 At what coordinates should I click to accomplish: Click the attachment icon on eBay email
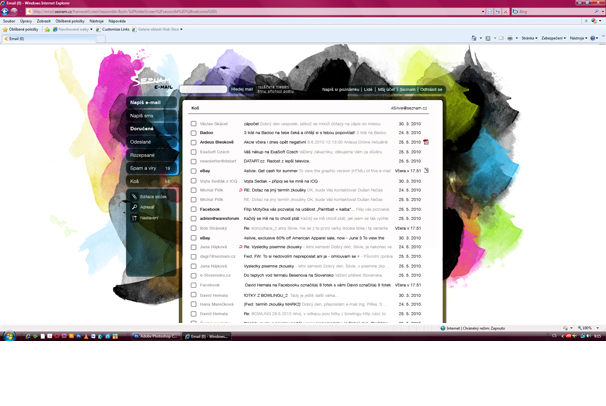[x=426, y=171]
